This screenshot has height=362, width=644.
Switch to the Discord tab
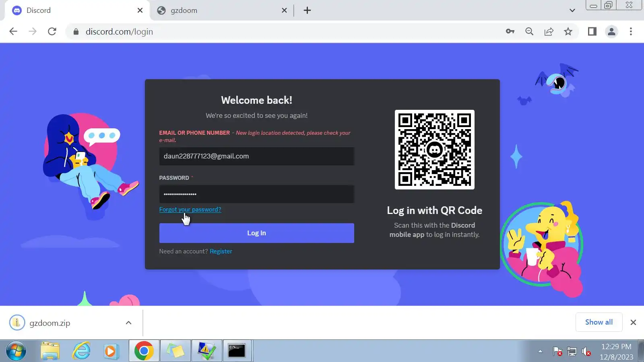point(76,10)
